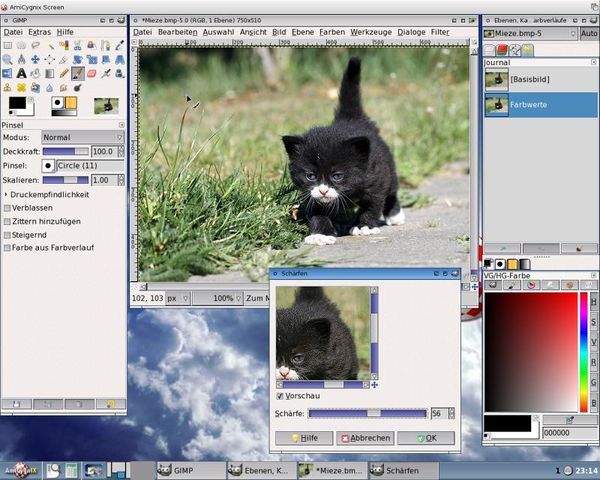Select the Rectangle Select tool

(x=8, y=45)
